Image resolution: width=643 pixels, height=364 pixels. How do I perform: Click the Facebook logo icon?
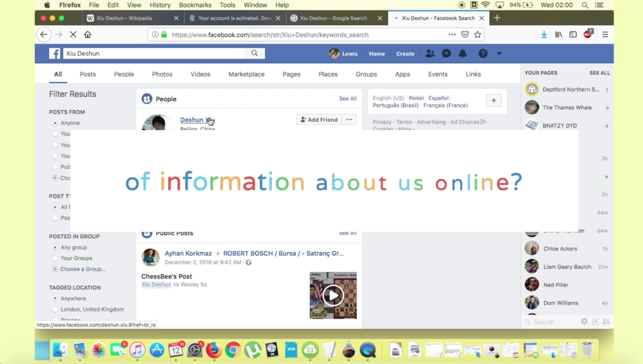tap(54, 53)
